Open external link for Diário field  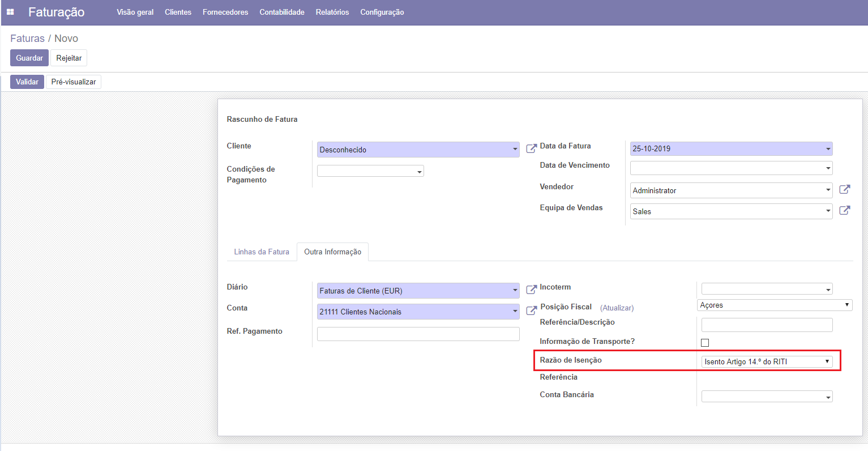coord(531,290)
